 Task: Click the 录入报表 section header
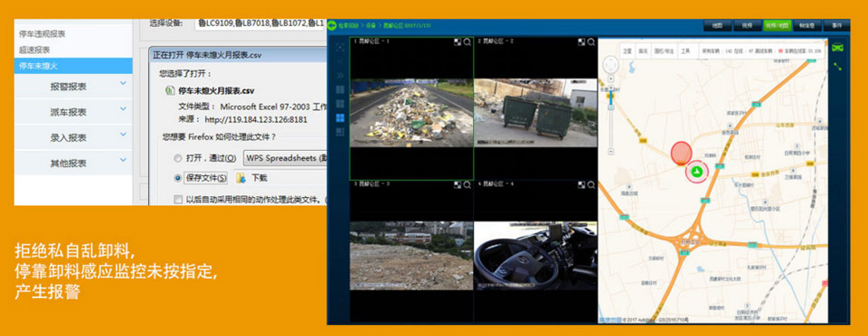(73, 137)
